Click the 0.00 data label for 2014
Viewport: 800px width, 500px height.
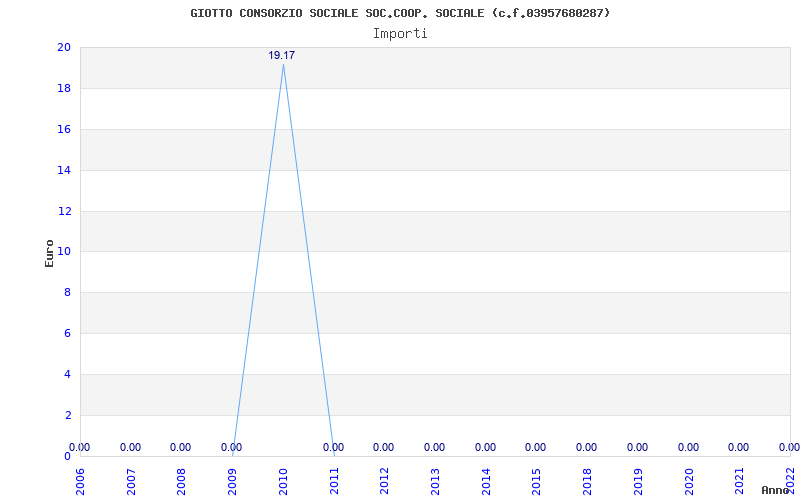click(x=486, y=447)
